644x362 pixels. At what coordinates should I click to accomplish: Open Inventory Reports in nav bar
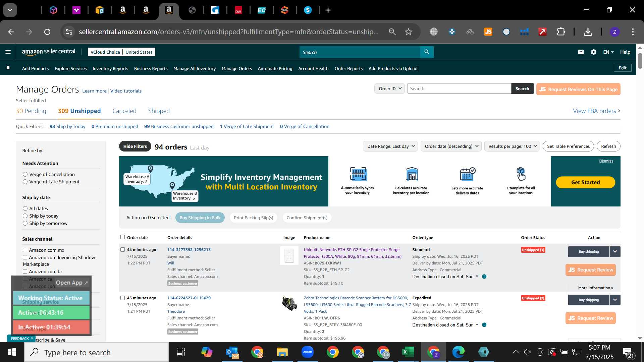coord(110,68)
